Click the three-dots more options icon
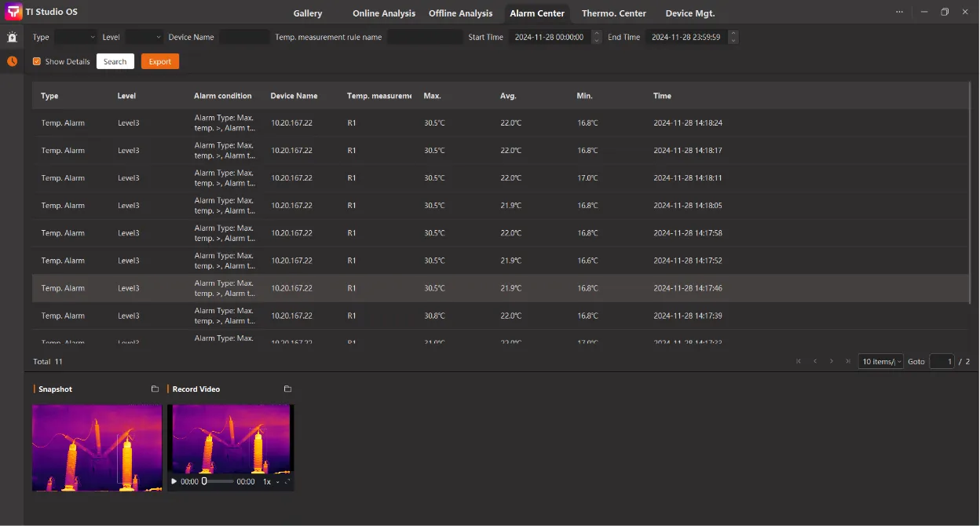The height and width of the screenshot is (526, 980). pyautogui.click(x=900, y=13)
